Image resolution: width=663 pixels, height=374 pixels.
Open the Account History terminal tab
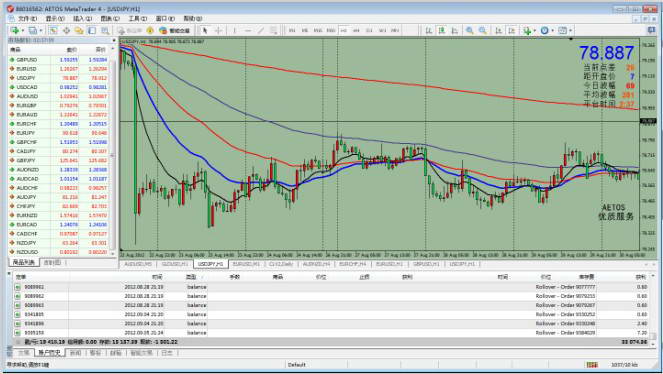[49, 352]
